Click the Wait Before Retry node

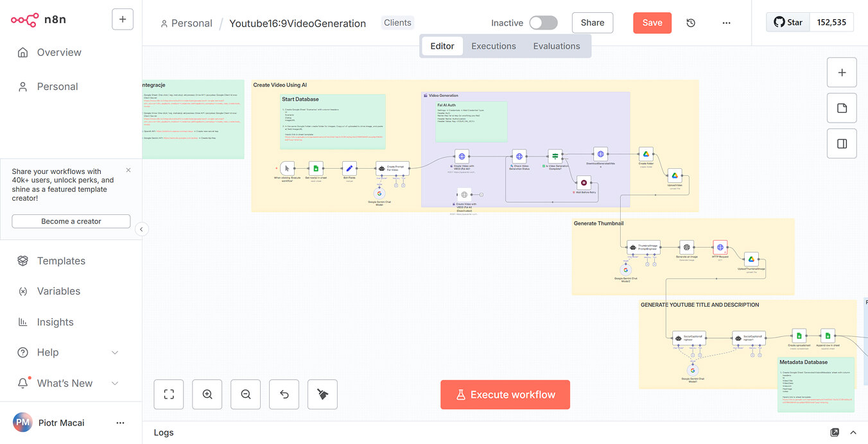(x=584, y=182)
